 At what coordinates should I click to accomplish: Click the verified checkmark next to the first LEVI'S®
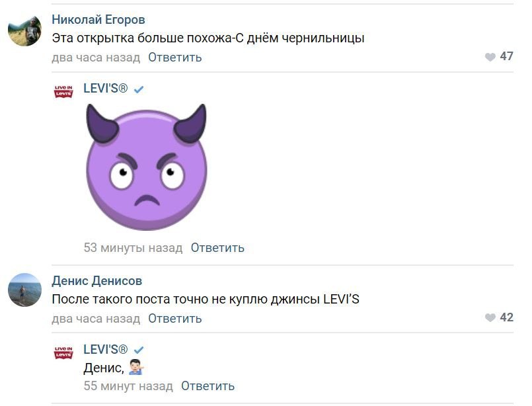139,90
